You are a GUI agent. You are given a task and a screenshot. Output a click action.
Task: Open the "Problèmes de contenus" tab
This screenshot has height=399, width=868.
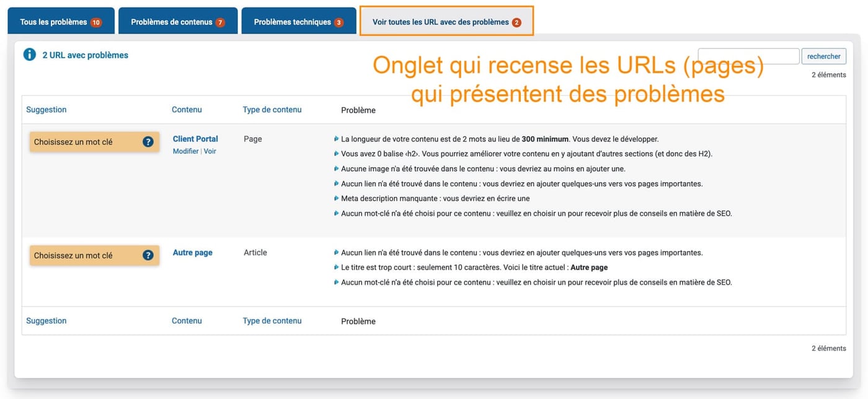178,20
